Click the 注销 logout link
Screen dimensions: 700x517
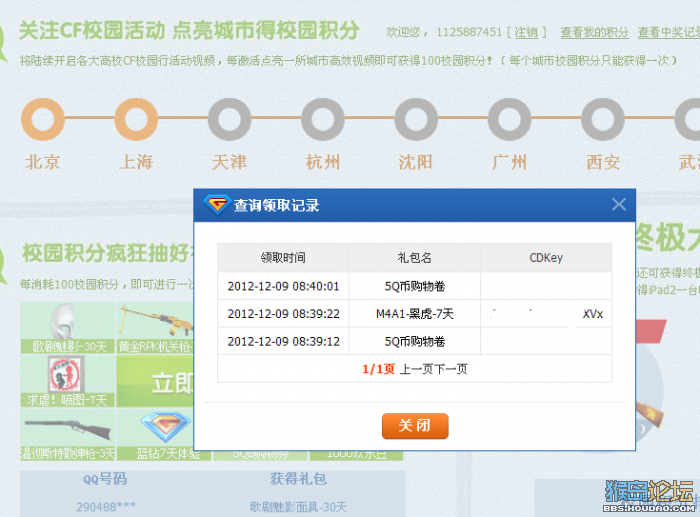pyautogui.click(x=526, y=33)
